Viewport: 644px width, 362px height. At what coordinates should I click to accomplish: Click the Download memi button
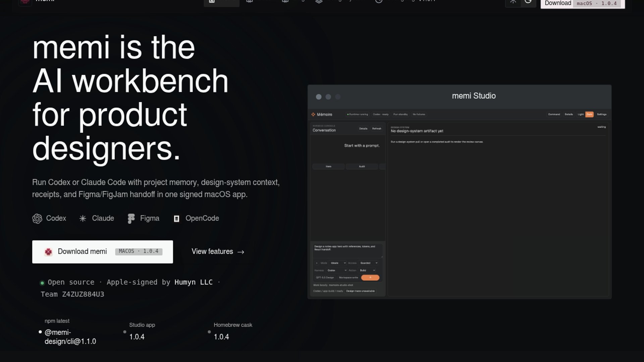tap(103, 252)
